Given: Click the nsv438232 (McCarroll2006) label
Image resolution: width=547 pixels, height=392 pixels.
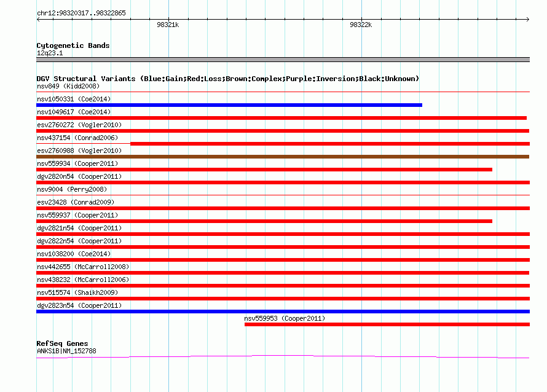Looking at the screenshot, I should (x=83, y=280).
